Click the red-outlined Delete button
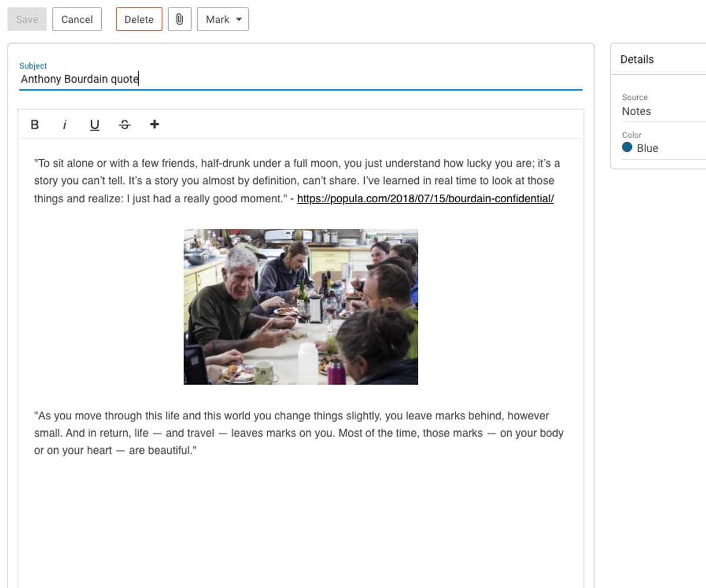Viewport: 706px width, 588px height. coord(139,19)
